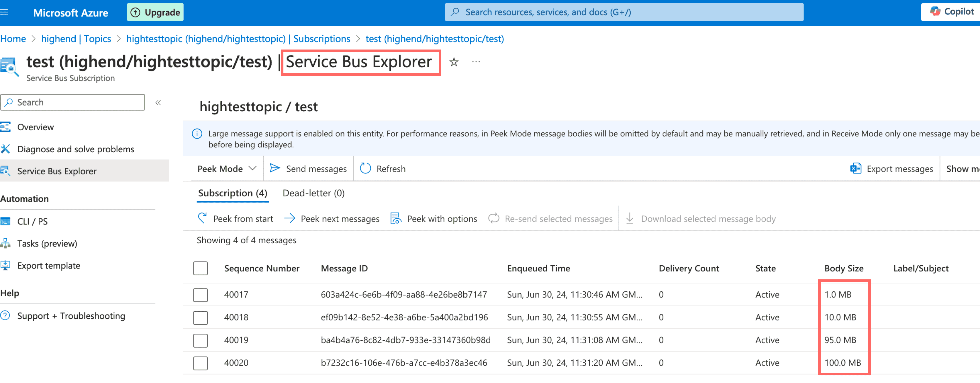980x383 pixels.
Task: Open Diagnose and solve problems
Action: [x=76, y=149]
